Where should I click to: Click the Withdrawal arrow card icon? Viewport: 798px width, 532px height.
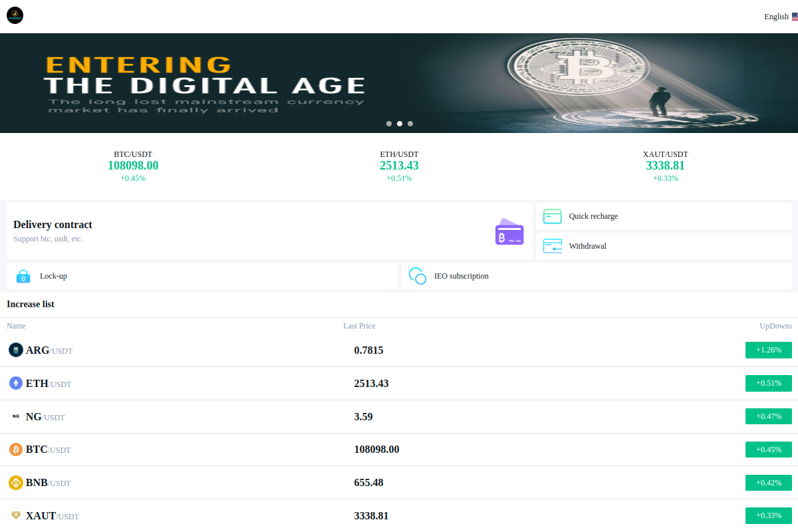[553, 246]
